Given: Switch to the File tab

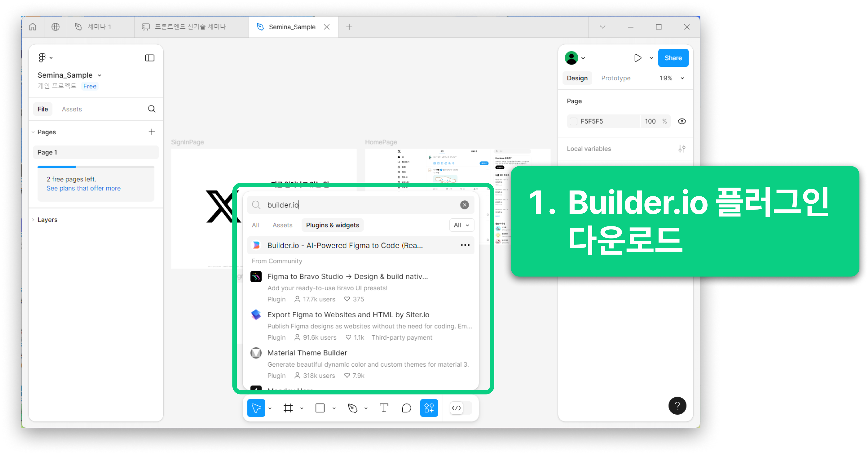Looking at the screenshot, I should click(x=43, y=109).
